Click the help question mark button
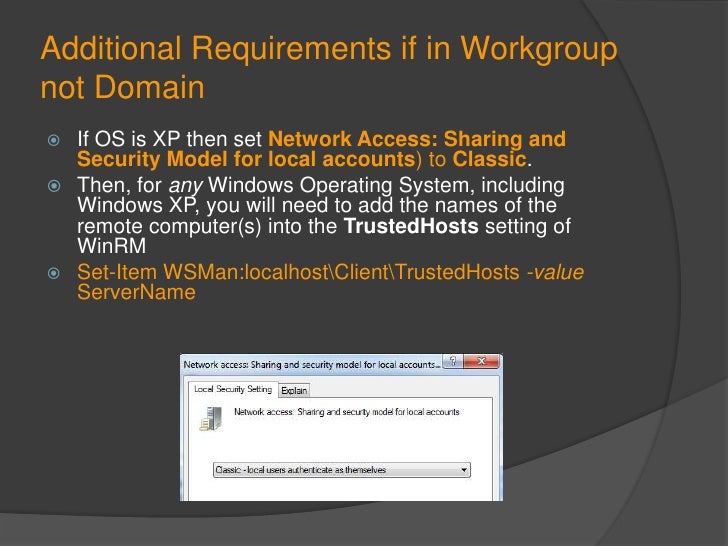The width and height of the screenshot is (728, 546). click(453, 361)
